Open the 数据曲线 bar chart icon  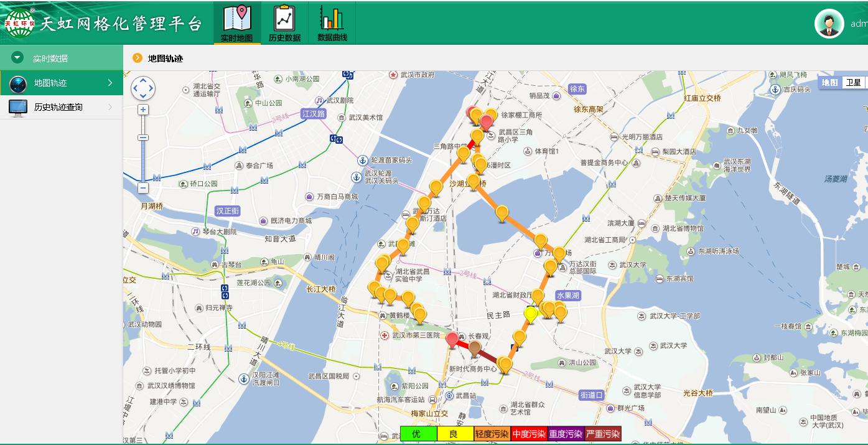pyautogui.click(x=332, y=19)
